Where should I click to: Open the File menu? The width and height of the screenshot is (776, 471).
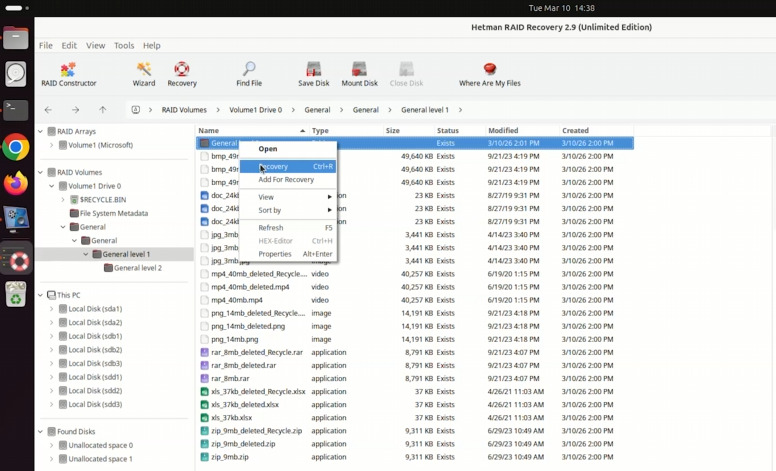point(46,46)
